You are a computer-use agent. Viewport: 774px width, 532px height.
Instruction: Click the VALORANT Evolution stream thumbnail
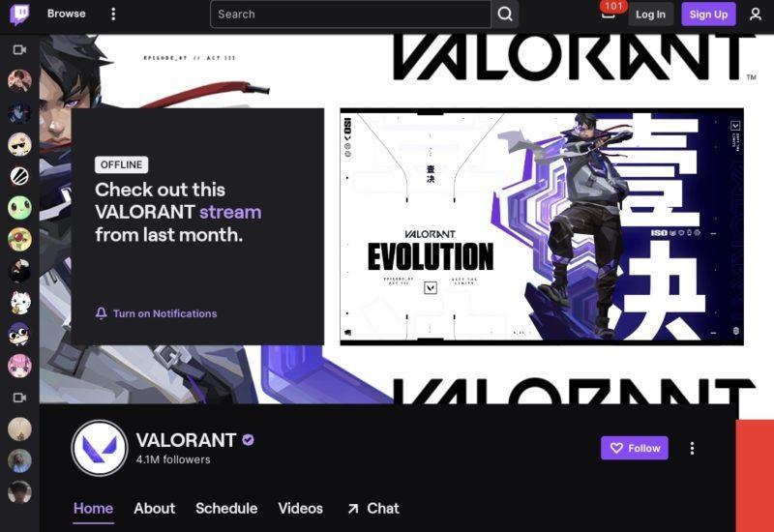pyautogui.click(x=542, y=226)
